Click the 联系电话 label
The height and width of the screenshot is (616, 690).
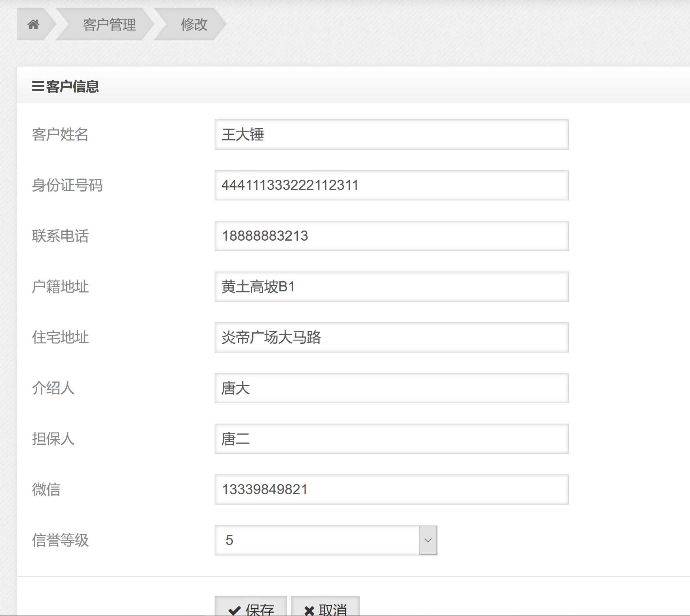tap(60, 236)
